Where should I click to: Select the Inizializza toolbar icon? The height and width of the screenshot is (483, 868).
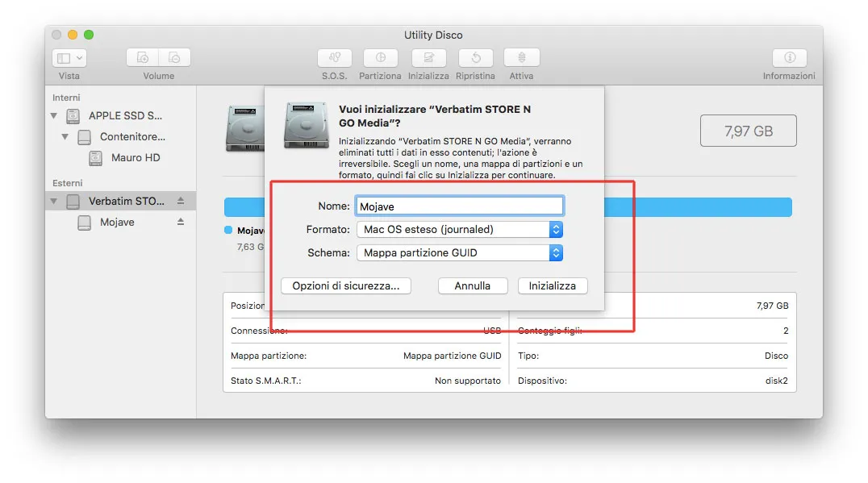(428, 59)
